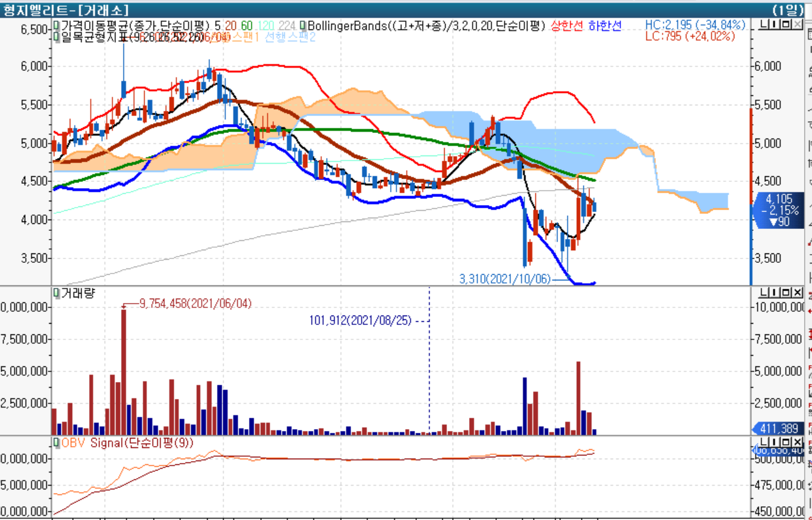The image size is (812, 520).
Task: Click the (1일) period indicator
Action: [x=788, y=9]
